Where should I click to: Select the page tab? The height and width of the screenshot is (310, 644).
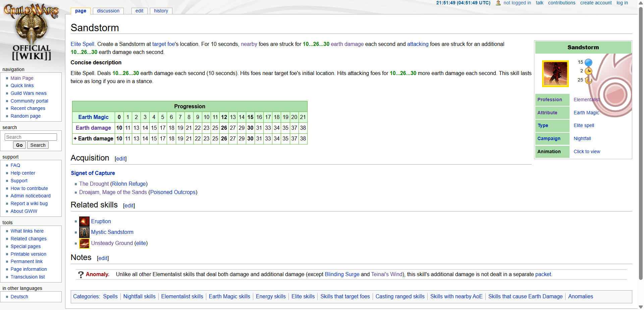80,11
